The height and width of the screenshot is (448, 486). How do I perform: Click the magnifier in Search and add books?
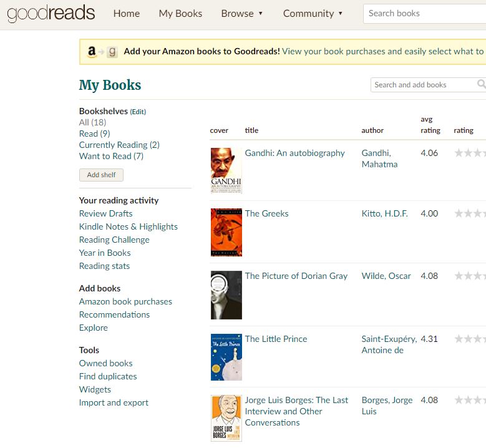click(481, 84)
